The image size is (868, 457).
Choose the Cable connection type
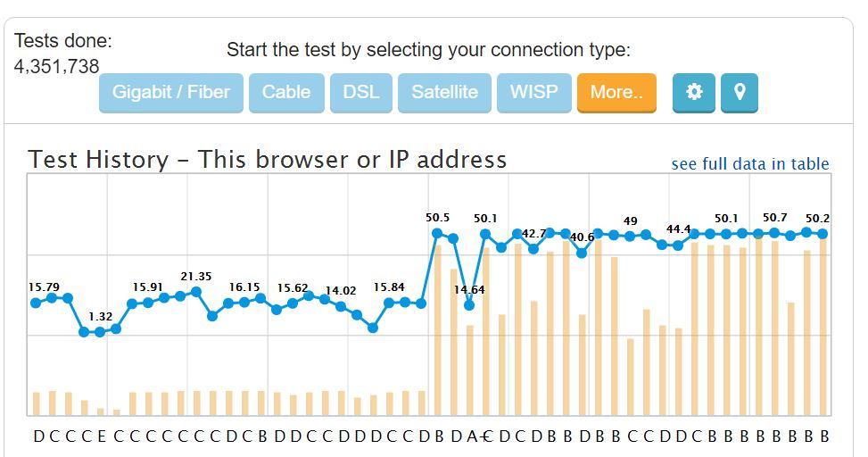pos(286,93)
